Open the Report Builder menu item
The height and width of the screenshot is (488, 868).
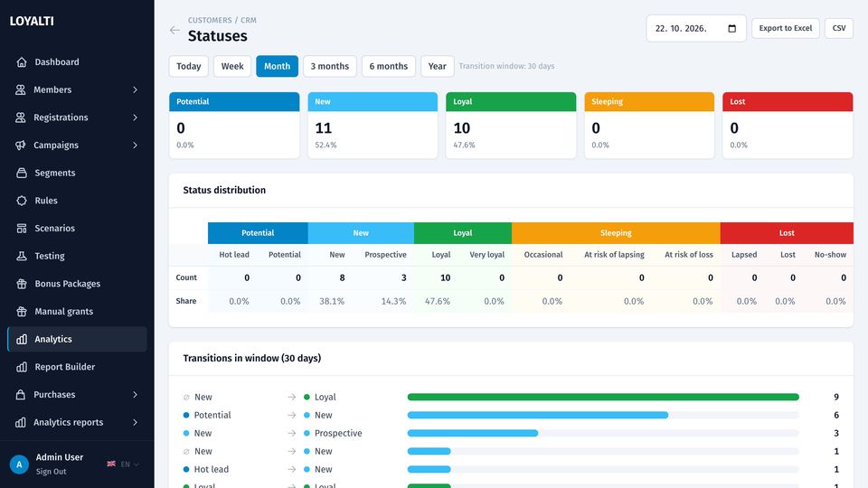[78, 367]
